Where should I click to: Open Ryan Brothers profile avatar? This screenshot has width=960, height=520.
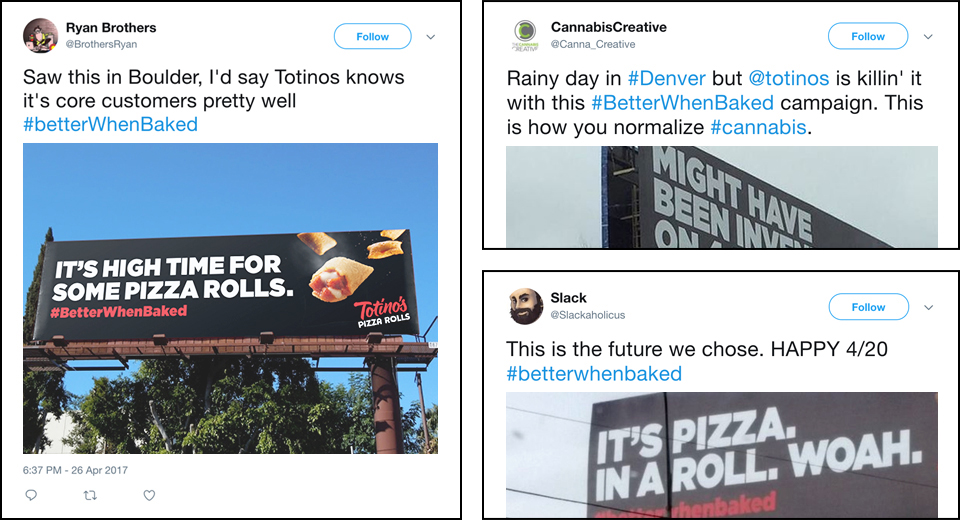coord(40,36)
